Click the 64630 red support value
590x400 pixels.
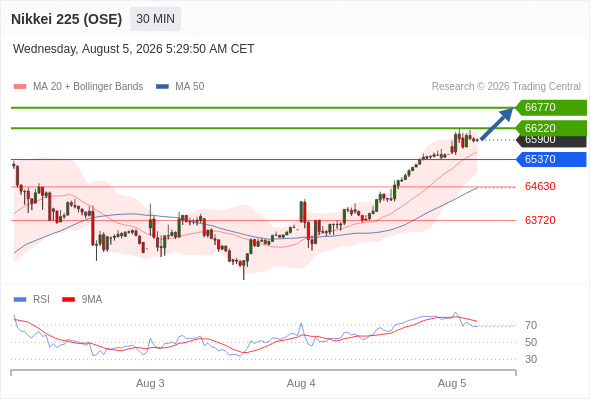click(540, 186)
